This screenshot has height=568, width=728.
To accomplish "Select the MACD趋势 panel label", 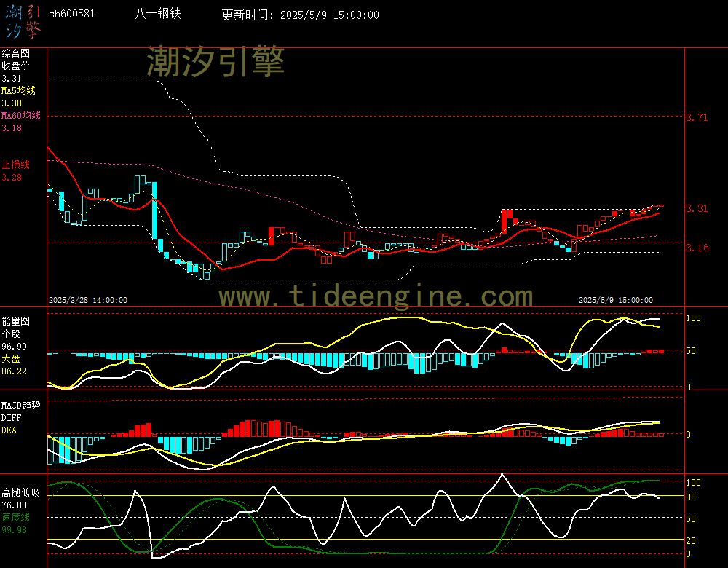I will click(21, 406).
